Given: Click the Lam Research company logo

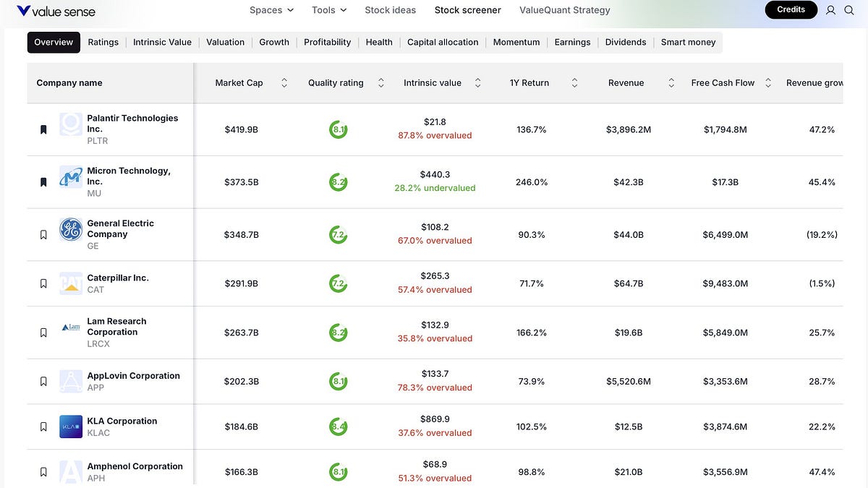Looking at the screenshot, I should click(x=71, y=328).
